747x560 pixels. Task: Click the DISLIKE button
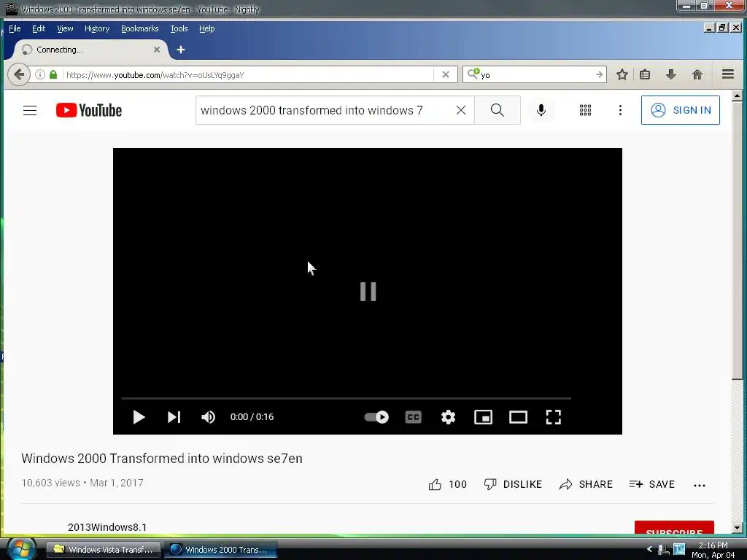(513, 485)
